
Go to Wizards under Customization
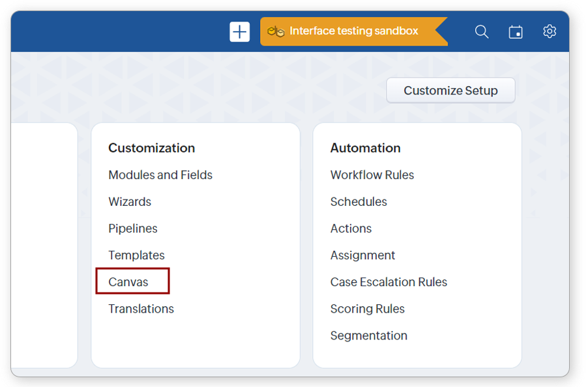point(130,201)
